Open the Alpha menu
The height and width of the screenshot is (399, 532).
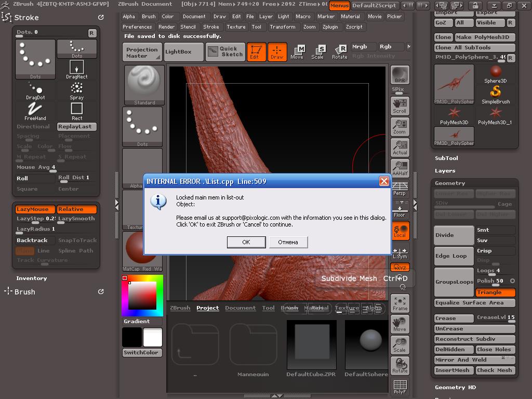tap(129, 16)
